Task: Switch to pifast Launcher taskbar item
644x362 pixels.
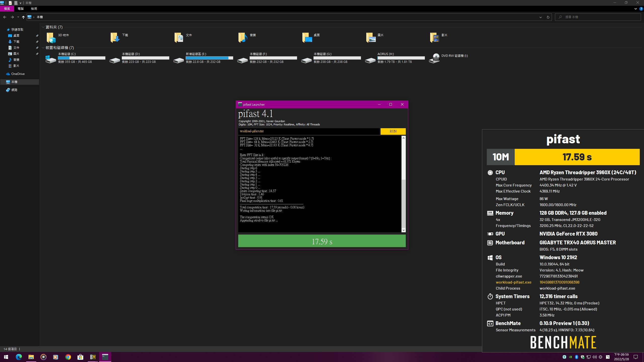Action: point(105,357)
